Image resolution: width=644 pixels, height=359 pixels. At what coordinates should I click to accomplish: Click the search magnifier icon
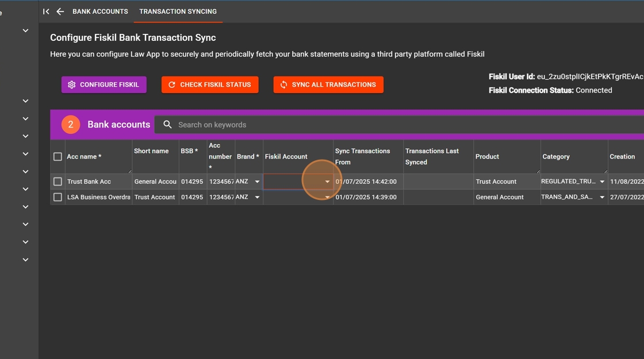pyautogui.click(x=167, y=125)
